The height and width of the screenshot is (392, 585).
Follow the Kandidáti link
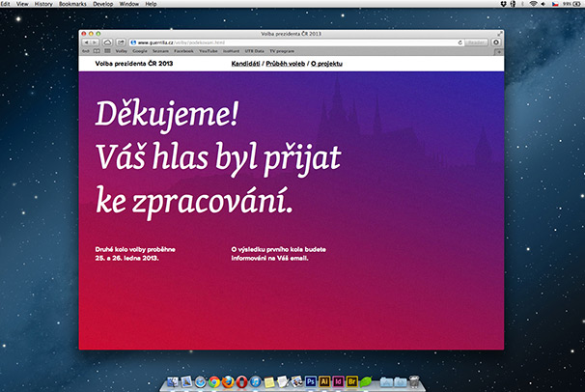click(246, 63)
